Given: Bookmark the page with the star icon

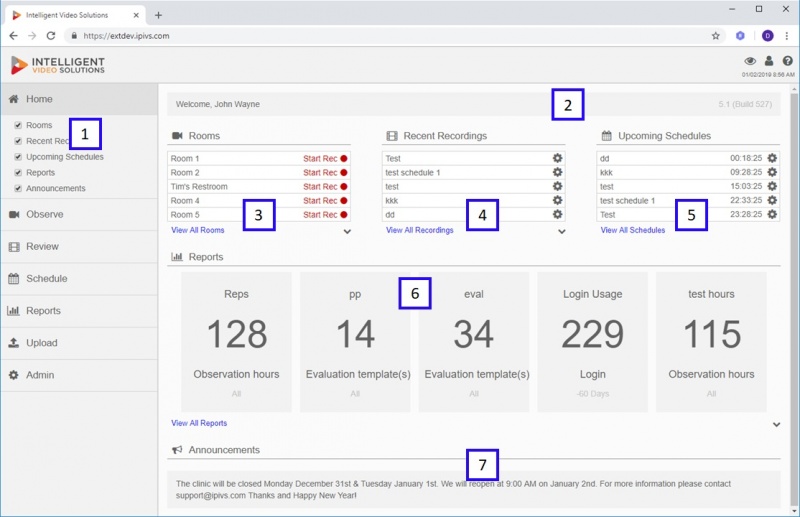Looking at the screenshot, I should pyautogui.click(x=715, y=36).
